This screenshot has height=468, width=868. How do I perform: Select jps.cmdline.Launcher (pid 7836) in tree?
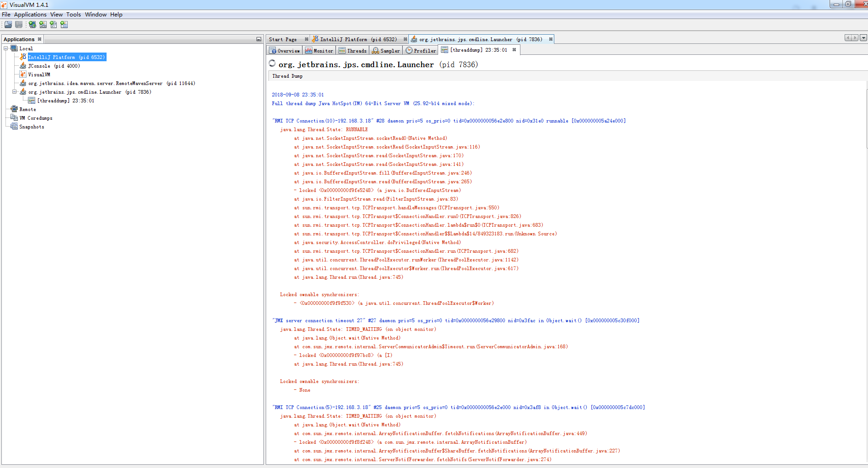pyautogui.click(x=90, y=92)
